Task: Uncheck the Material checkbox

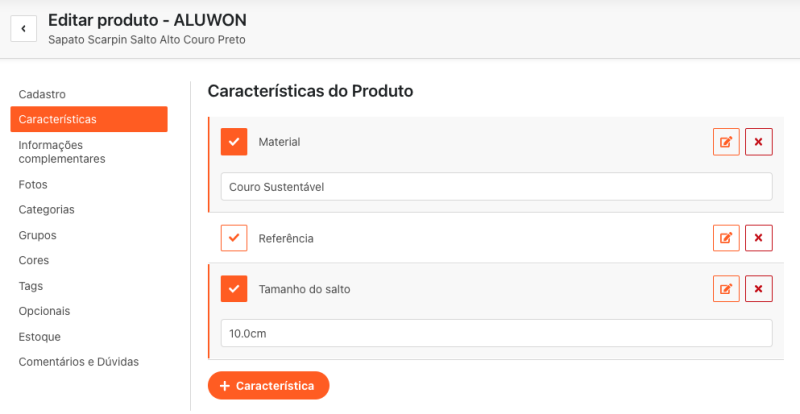Action: (234, 142)
